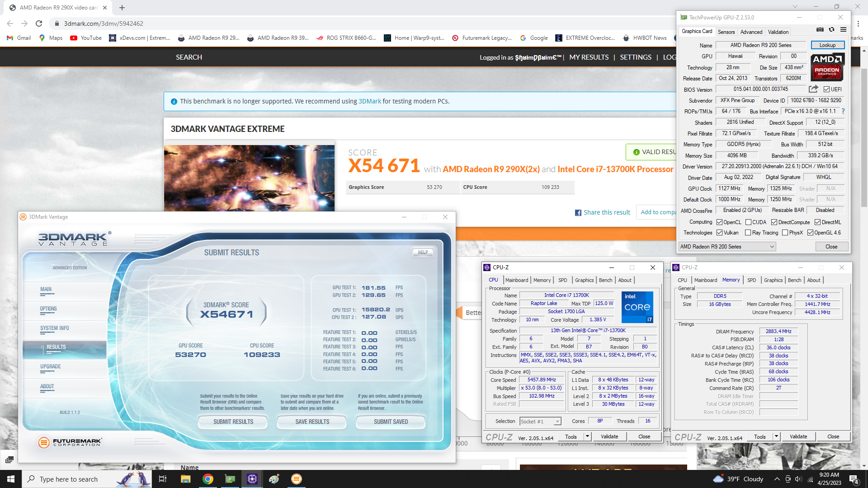Open the GPU selection dropdown in GPU-Z
Screen dimensions: 868x488
click(x=727, y=247)
